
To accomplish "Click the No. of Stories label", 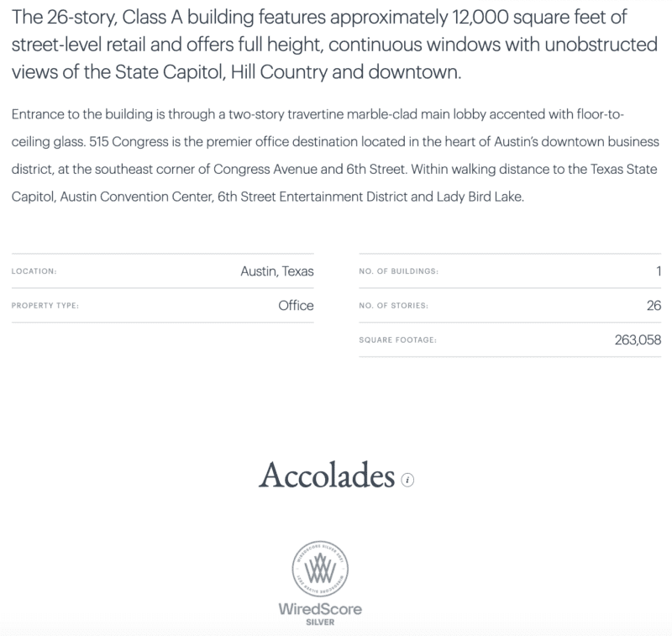I will tap(393, 306).
